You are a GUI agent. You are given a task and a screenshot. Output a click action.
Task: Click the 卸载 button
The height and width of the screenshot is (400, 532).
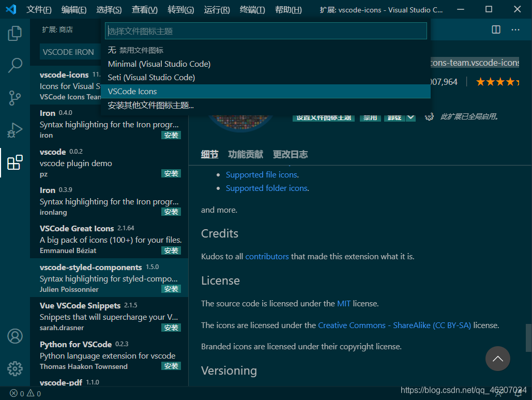pos(394,117)
